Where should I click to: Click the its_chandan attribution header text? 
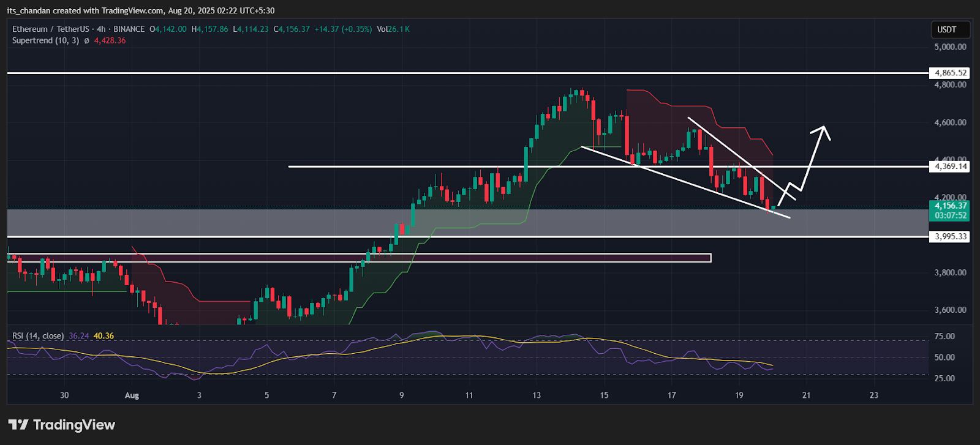click(x=141, y=10)
